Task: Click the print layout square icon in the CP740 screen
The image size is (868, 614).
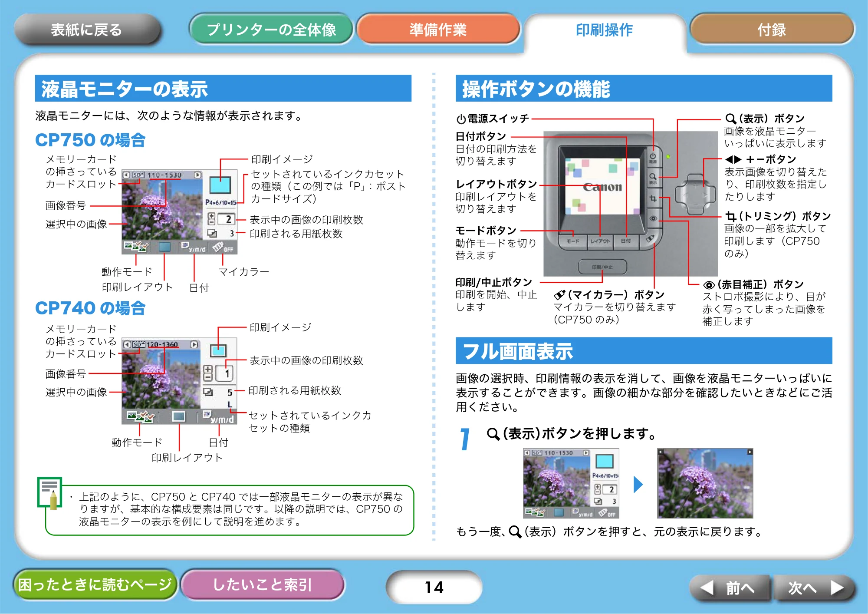Action: (x=179, y=417)
